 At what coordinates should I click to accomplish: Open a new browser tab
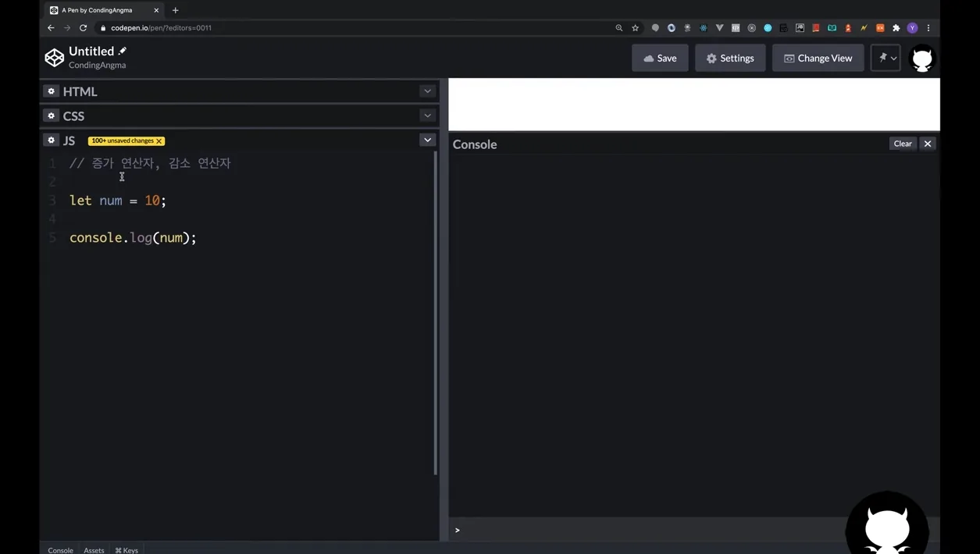coord(175,10)
